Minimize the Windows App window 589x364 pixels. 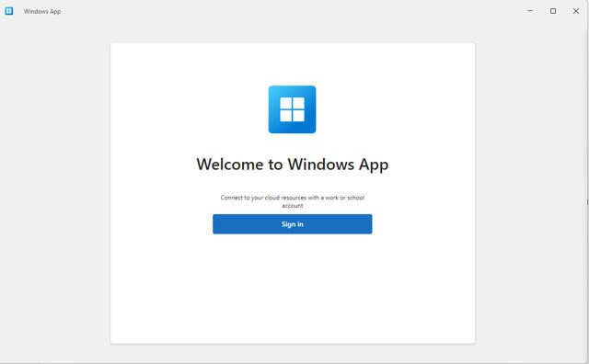pos(530,11)
